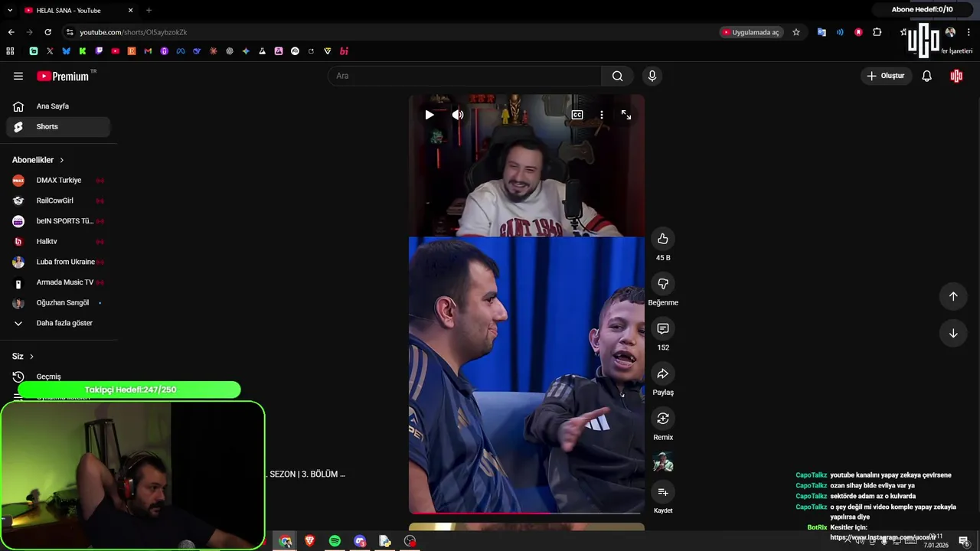Screen dimensions: 980x551
Task: Open a new browser tab
Action: [x=149, y=10]
